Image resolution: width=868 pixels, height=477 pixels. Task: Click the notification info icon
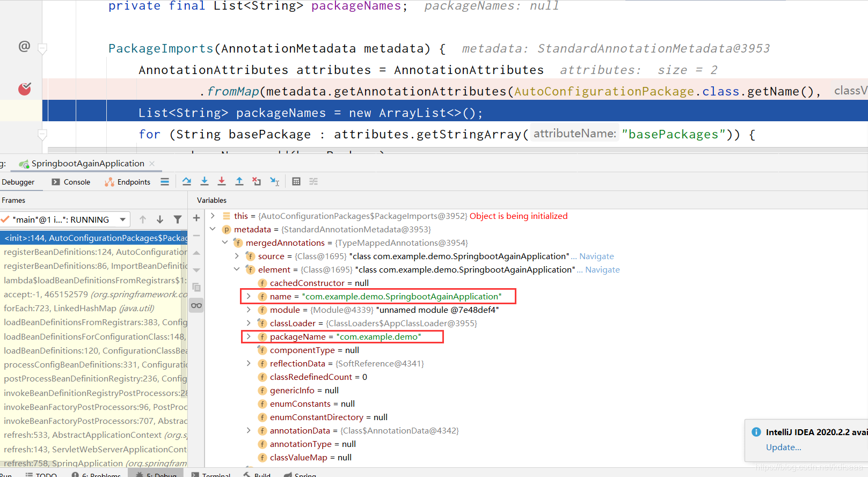pyautogui.click(x=756, y=432)
